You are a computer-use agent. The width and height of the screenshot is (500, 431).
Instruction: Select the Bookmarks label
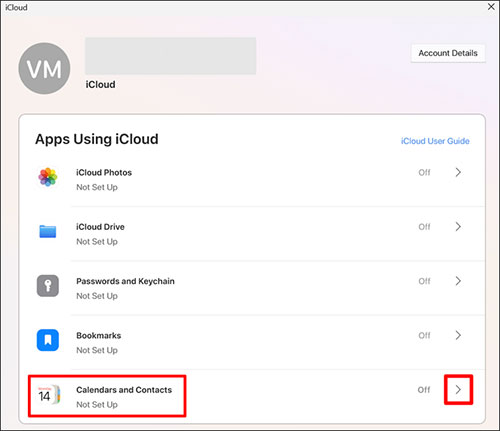(99, 335)
